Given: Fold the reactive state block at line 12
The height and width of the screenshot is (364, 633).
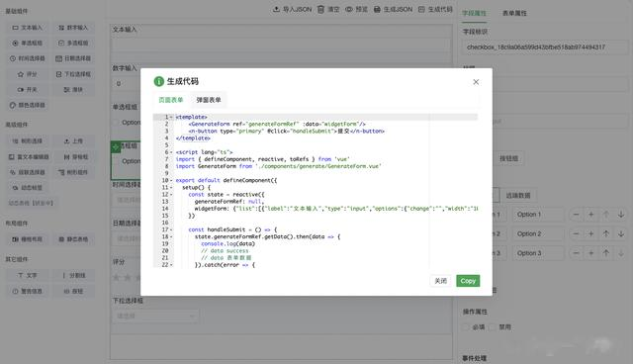Looking at the screenshot, I should [171, 195].
